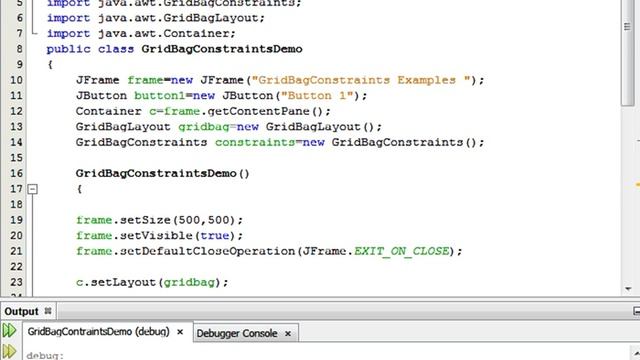Click the class name GridBagConstraintsDemo on line 8

(222, 49)
